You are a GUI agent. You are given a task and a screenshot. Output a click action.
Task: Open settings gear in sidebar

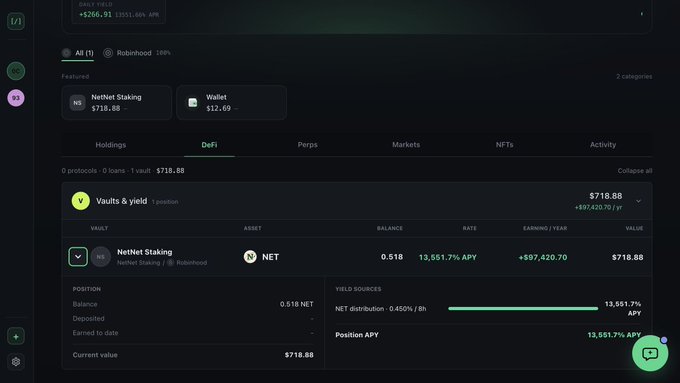[16, 362]
